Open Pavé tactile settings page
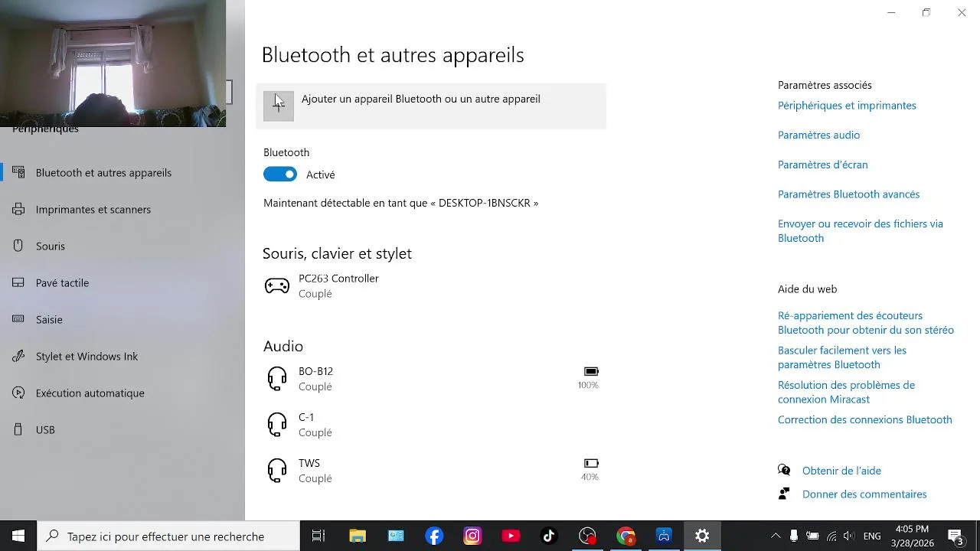The height and width of the screenshot is (551, 980). click(122, 283)
